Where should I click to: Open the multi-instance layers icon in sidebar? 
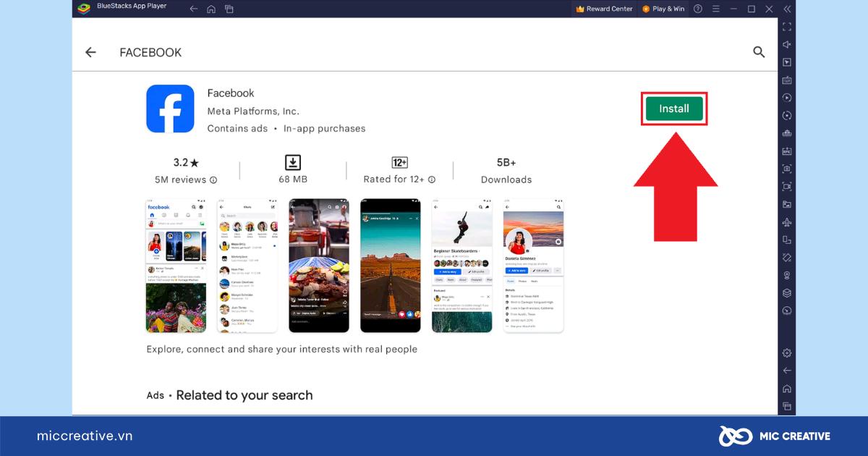787,292
